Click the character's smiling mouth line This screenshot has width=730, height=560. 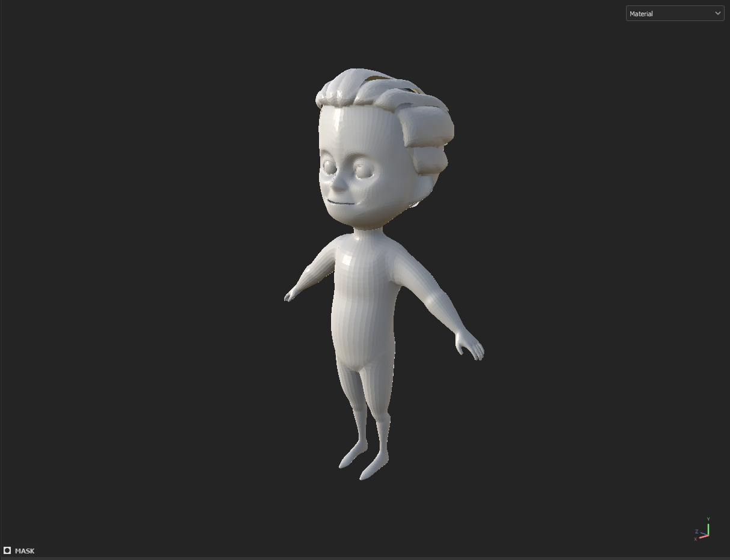click(x=341, y=203)
